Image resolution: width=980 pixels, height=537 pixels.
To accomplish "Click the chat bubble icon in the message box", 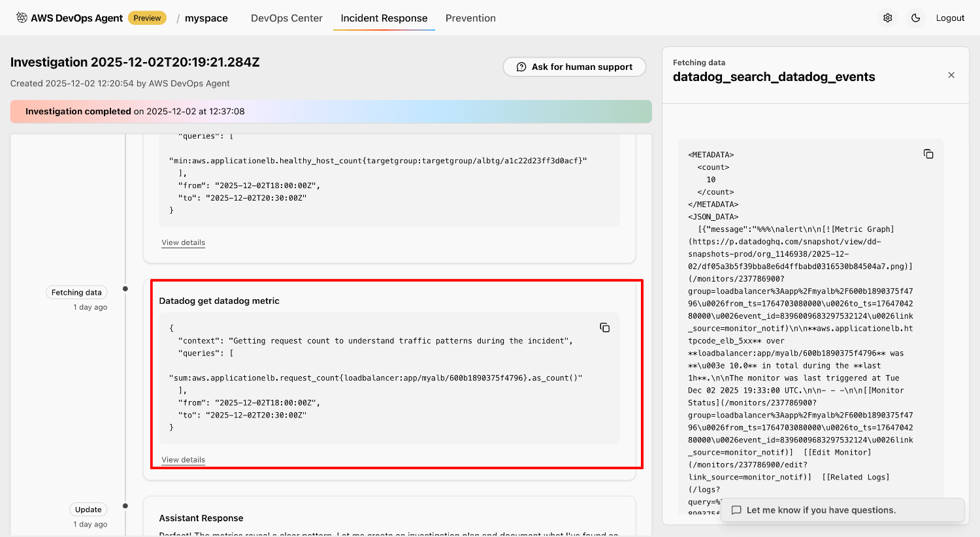I will [x=736, y=510].
